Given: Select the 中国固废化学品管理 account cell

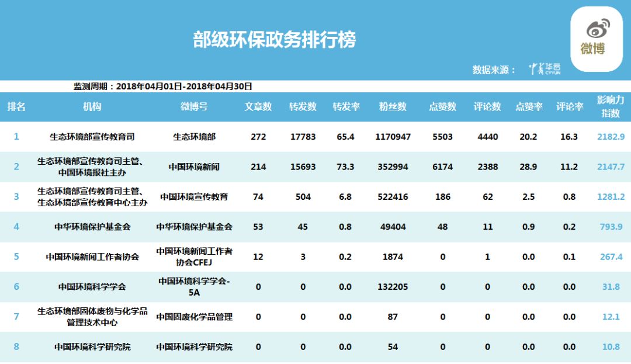Looking at the screenshot, I should [194, 317].
